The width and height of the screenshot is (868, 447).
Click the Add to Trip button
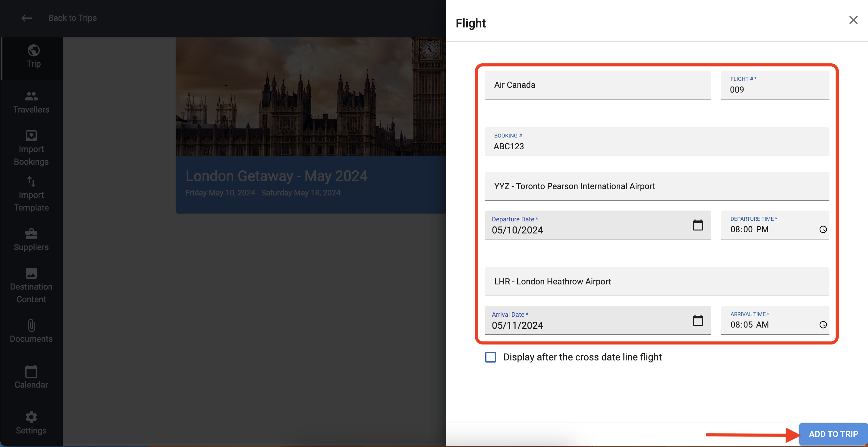tap(833, 434)
